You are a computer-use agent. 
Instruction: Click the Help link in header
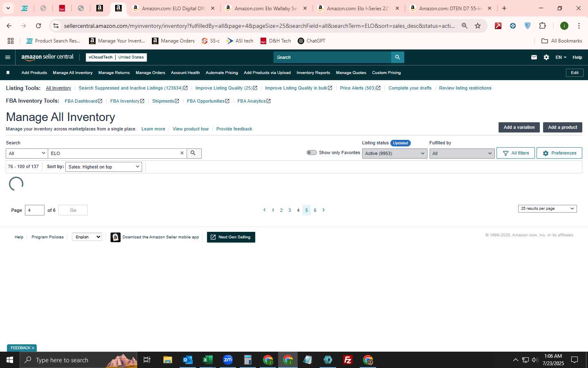577,57
